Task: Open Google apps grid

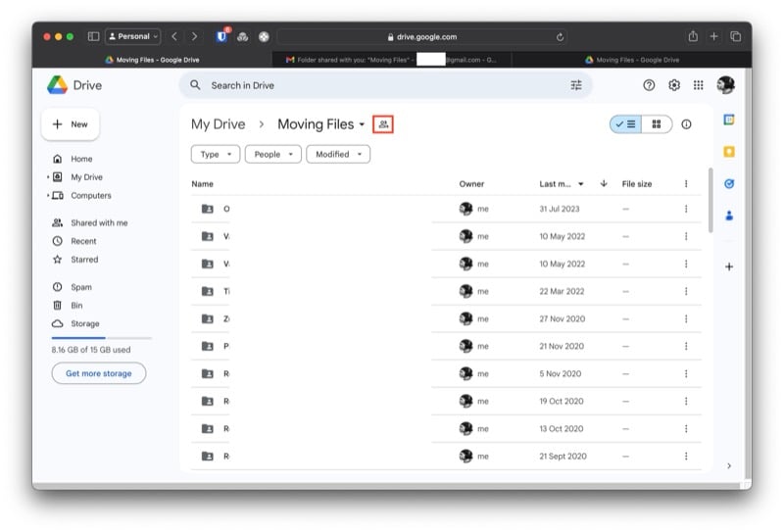Action: click(x=699, y=85)
